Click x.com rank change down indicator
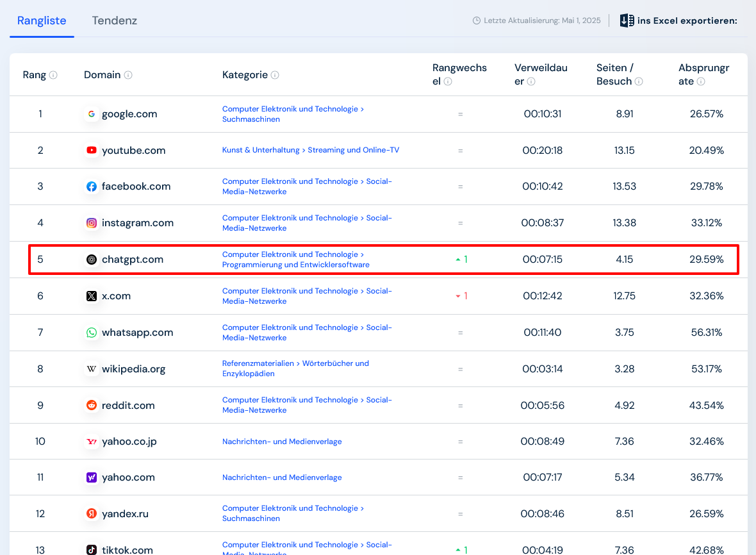Viewport: 756px width, 555px height. coord(461,296)
